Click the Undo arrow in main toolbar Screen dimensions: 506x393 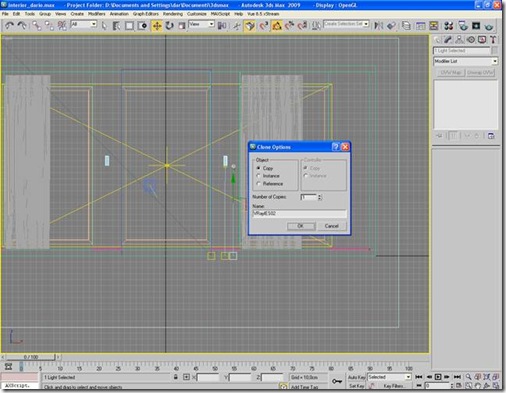(9, 26)
